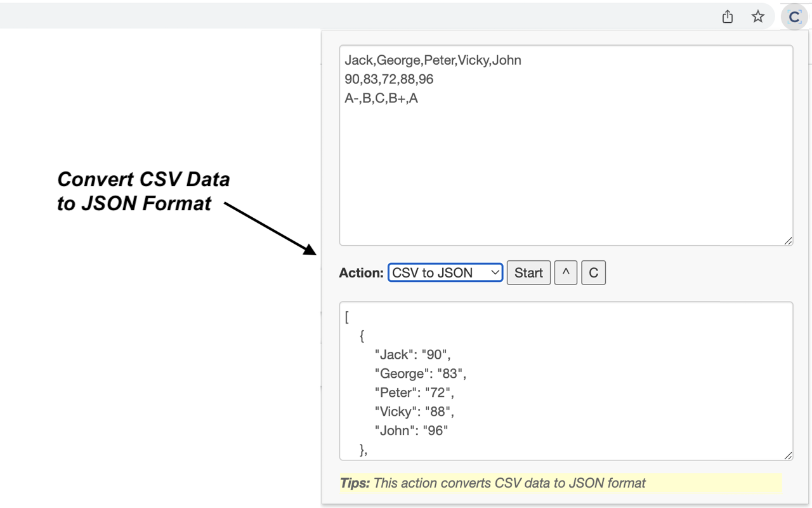Click the output line "Peter": "72"
This screenshot has height=508, width=812.
[x=414, y=392]
